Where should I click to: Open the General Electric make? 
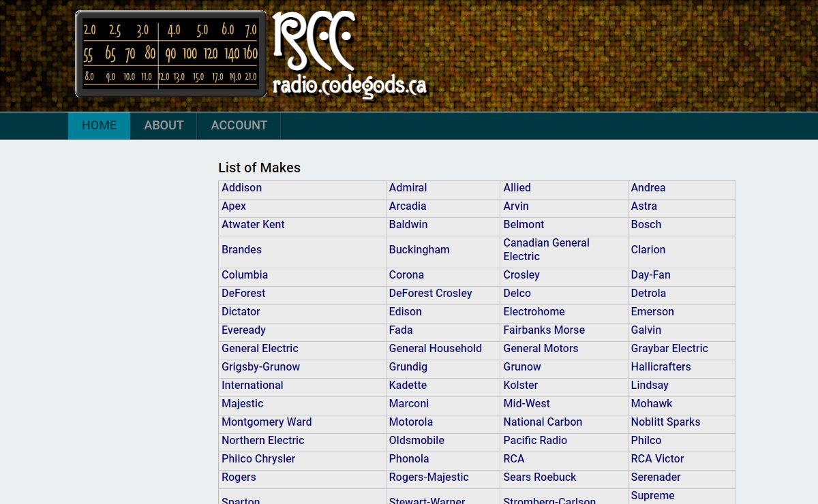pyautogui.click(x=260, y=349)
